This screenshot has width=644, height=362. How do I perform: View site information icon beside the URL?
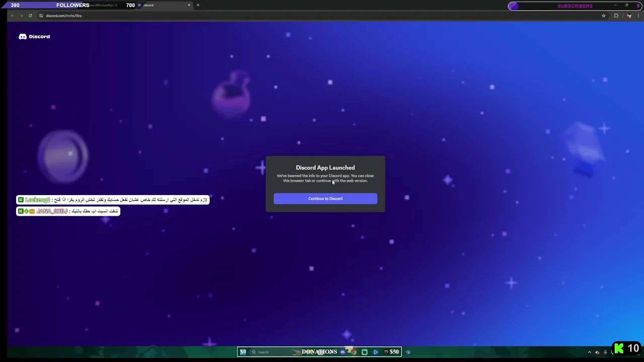click(41, 16)
